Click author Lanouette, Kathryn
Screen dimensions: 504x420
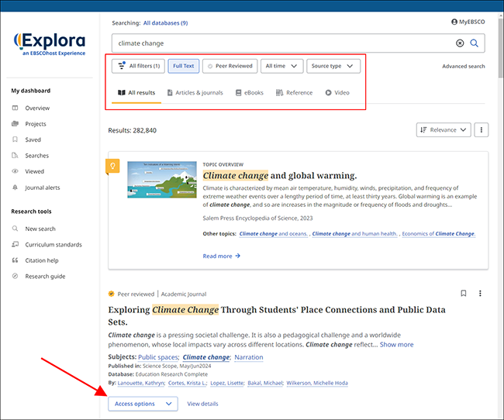click(141, 383)
